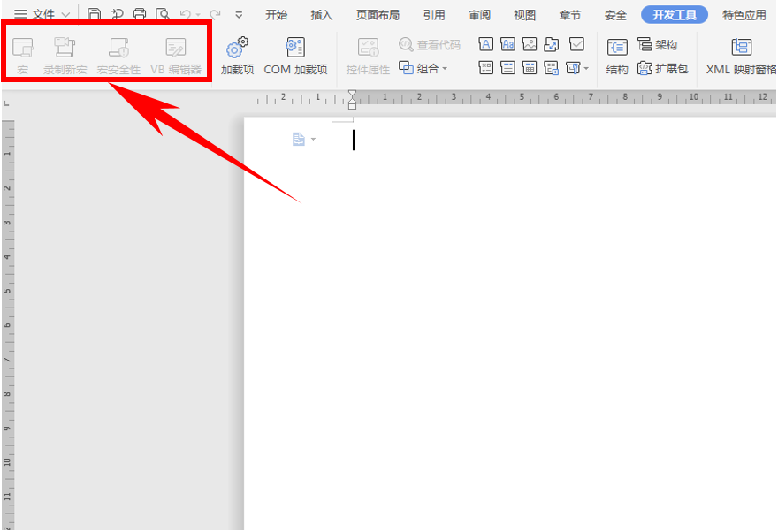
Task: Click at the text cursor in document
Action: coord(354,140)
